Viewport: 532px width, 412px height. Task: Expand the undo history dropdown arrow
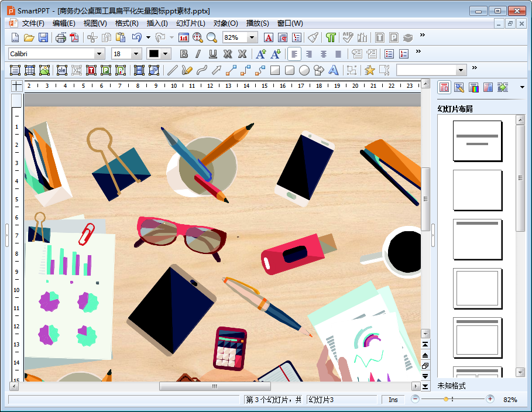148,37
